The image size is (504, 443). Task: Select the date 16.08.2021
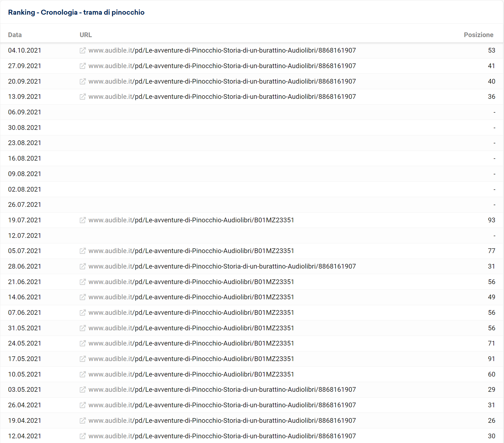point(25,158)
